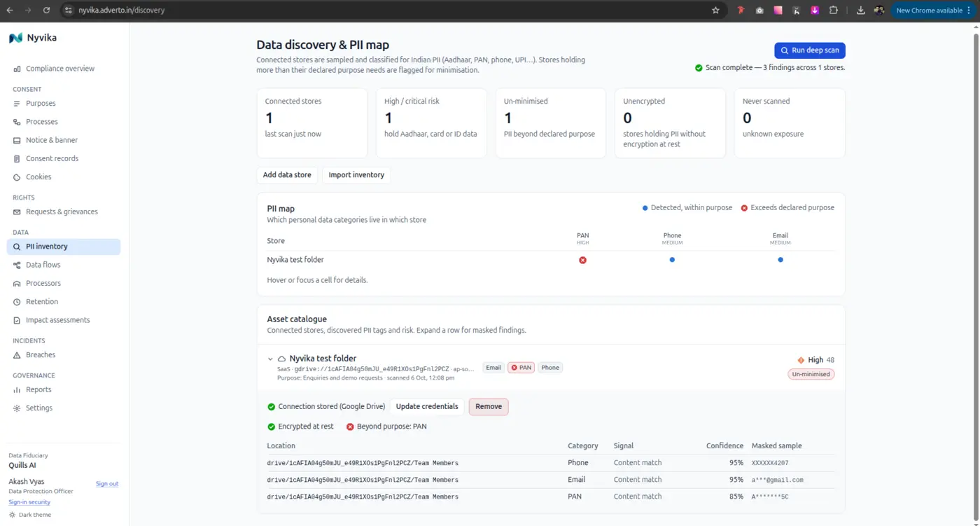Collapse the Nyvika test folder row
This screenshot has height=526, width=980.
point(270,359)
